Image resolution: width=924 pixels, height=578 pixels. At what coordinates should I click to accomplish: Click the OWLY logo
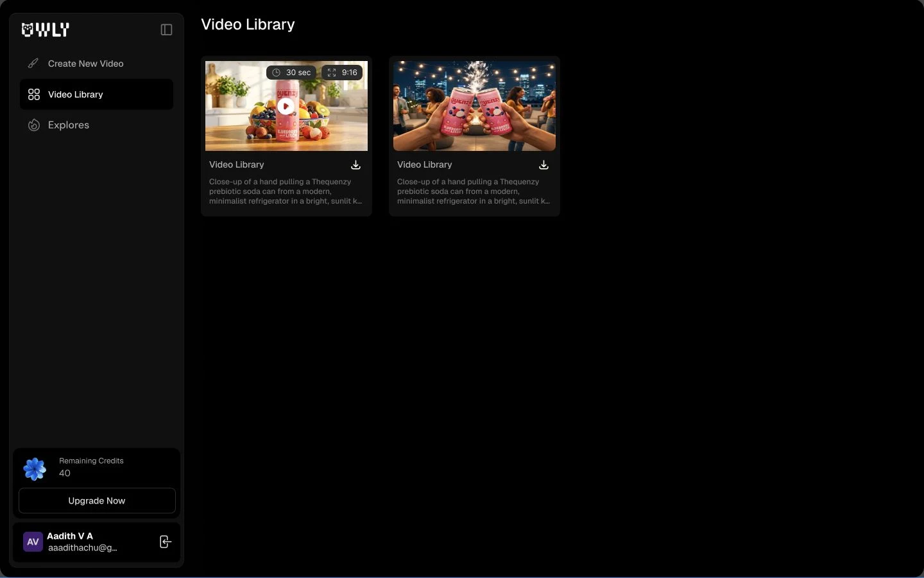pyautogui.click(x=45, y=30)
